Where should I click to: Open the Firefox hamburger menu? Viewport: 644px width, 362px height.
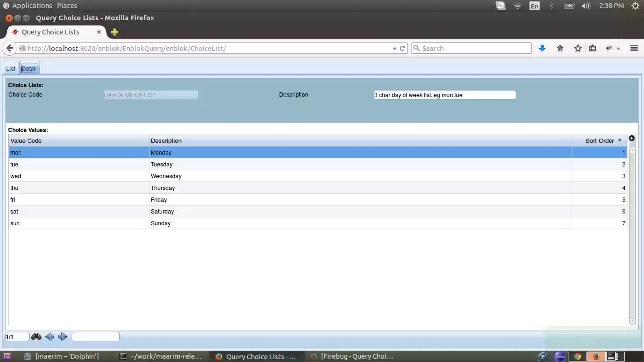point(634,48)
